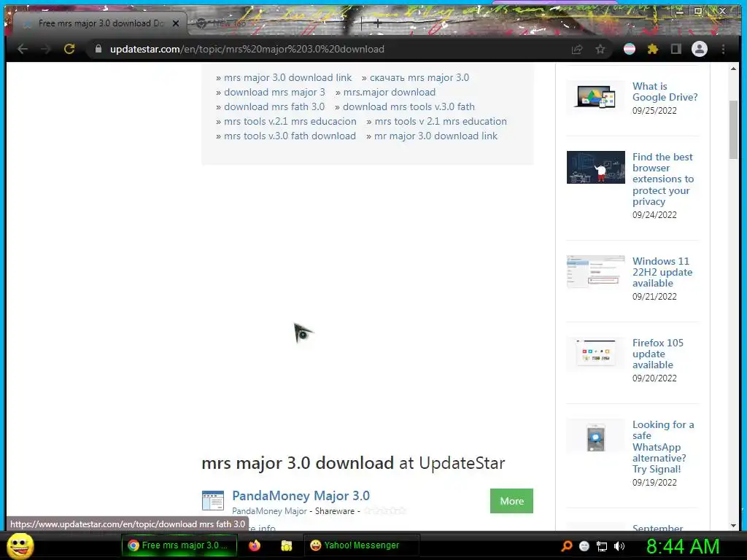This screenshot has height=560, width=747.
Task: Reload the page with refresh icon
Action: pos(69,49)
